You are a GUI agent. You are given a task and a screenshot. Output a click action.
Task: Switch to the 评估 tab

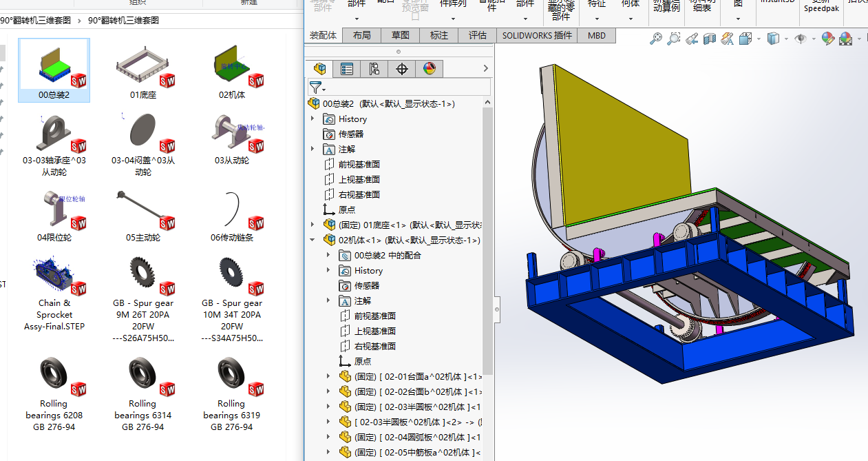pos(477,35)
